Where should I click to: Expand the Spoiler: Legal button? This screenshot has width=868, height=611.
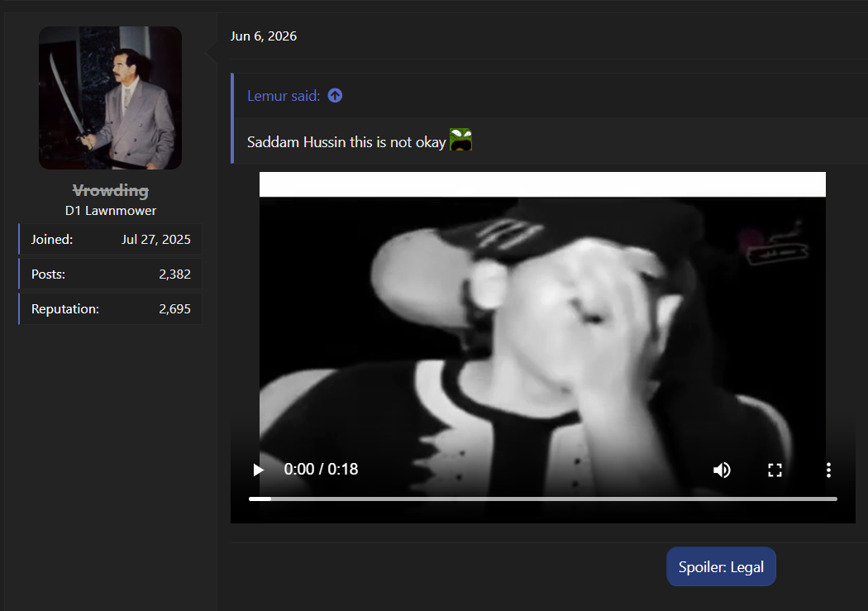(721, 566)
